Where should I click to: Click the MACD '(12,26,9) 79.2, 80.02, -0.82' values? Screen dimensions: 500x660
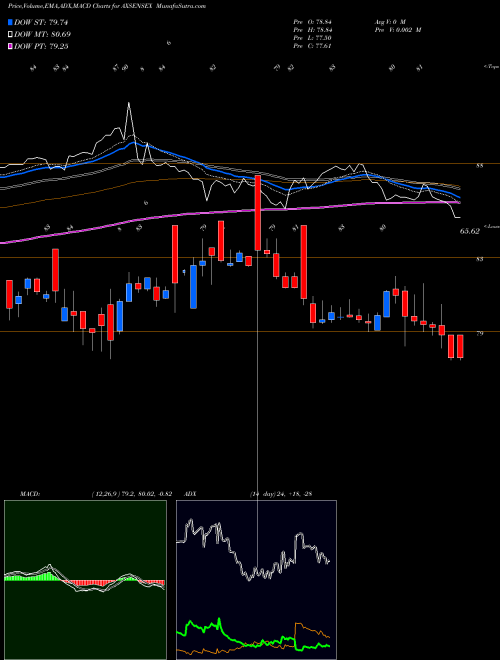(x=131, y=494)
